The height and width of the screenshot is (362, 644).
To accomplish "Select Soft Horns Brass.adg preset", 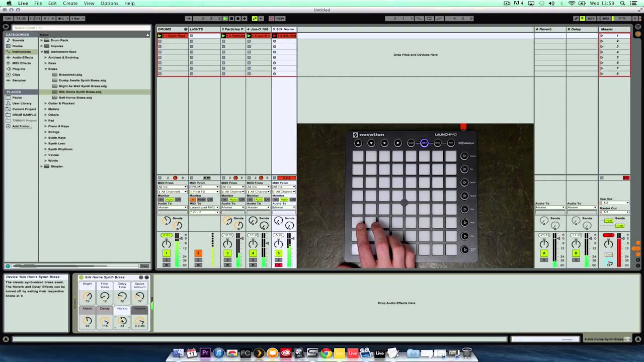I will [75, 98].
